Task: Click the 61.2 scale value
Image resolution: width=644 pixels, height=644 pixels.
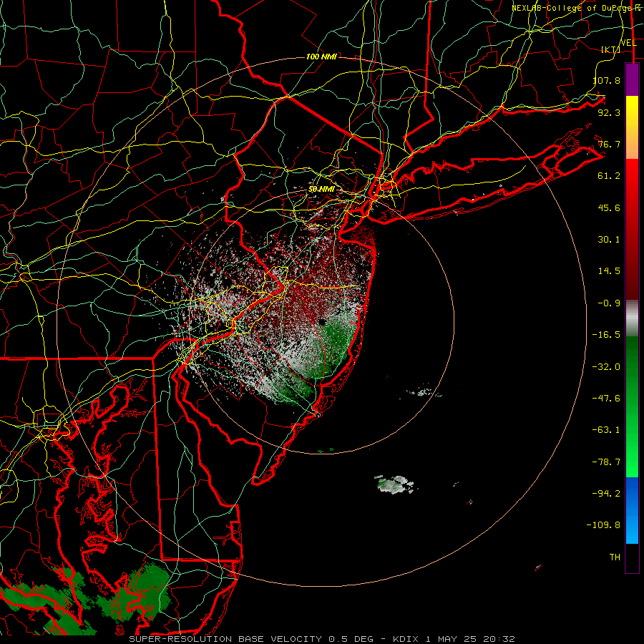Action: pyautogui.click(x=609, y=175)
